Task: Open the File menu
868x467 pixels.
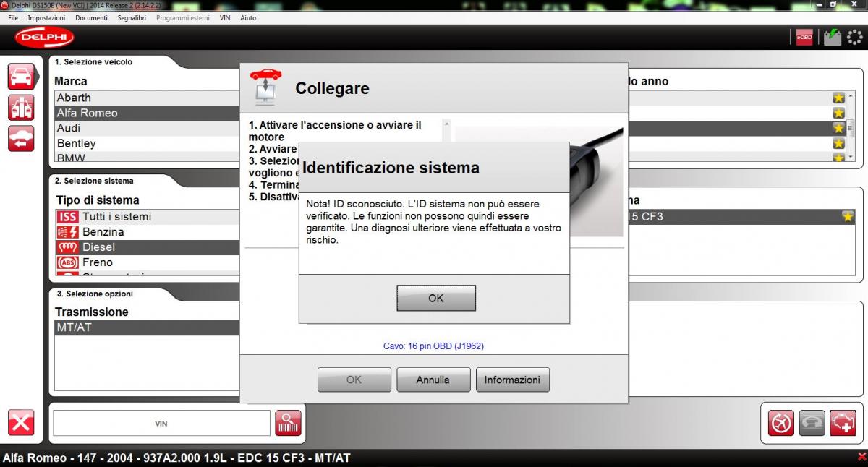Action: pyautogui.click(x=13, y=17)
